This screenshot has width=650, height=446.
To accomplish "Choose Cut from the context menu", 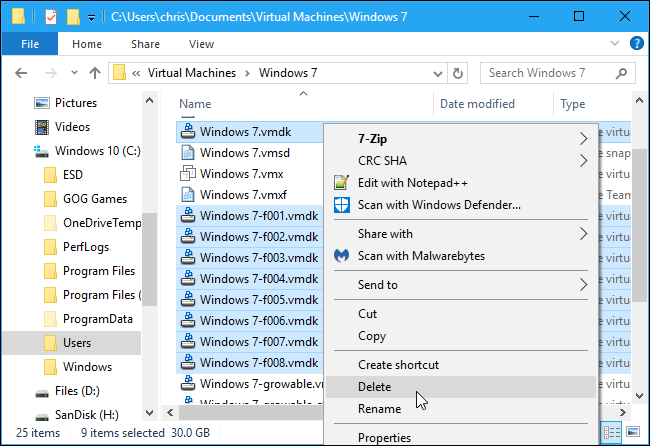I will point(461,314).
